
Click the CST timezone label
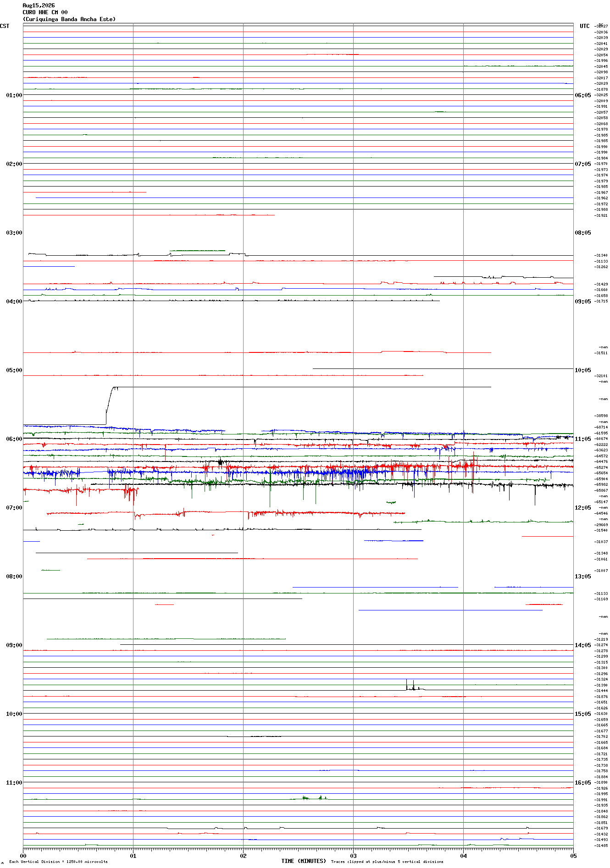(x=5, y=26)
